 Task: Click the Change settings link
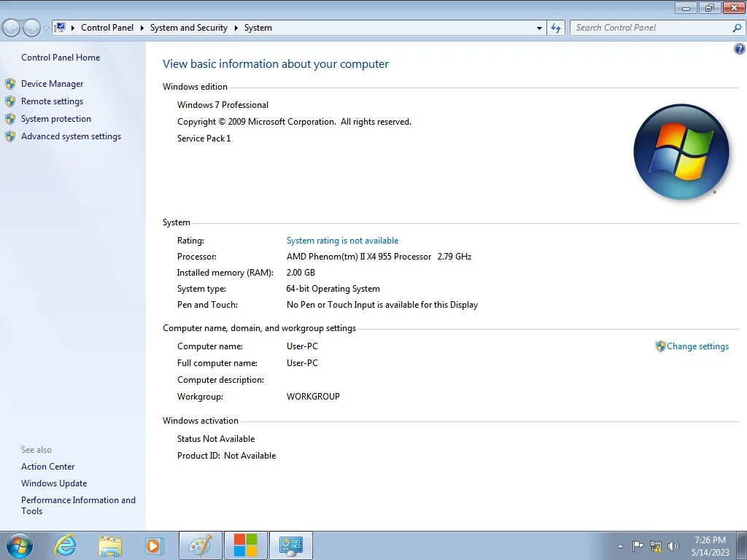click(x=697, y=346)
